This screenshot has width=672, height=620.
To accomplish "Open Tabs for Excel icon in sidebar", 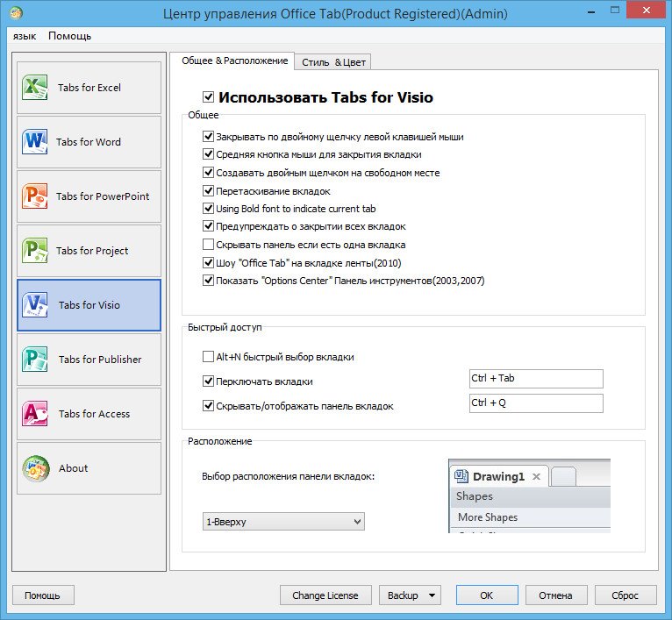I will (35, 88).
